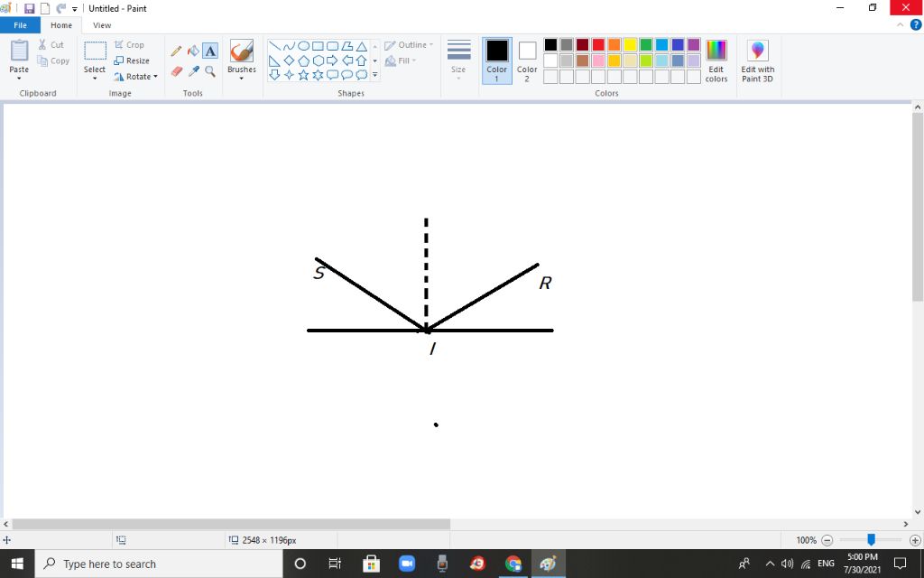Select the Magnifier tool
This screenshot has width=924, height=578.
click(x=210, y=71)
